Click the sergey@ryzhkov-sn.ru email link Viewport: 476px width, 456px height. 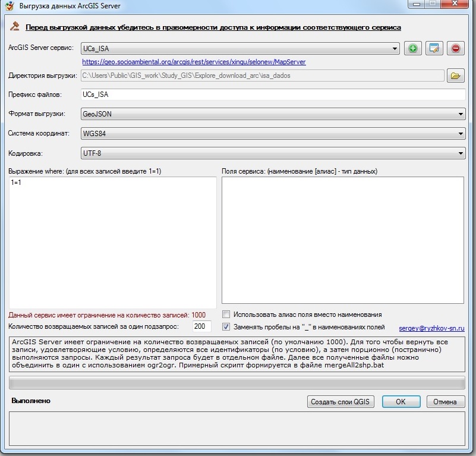pyautogui.click(x=431, y=328)
